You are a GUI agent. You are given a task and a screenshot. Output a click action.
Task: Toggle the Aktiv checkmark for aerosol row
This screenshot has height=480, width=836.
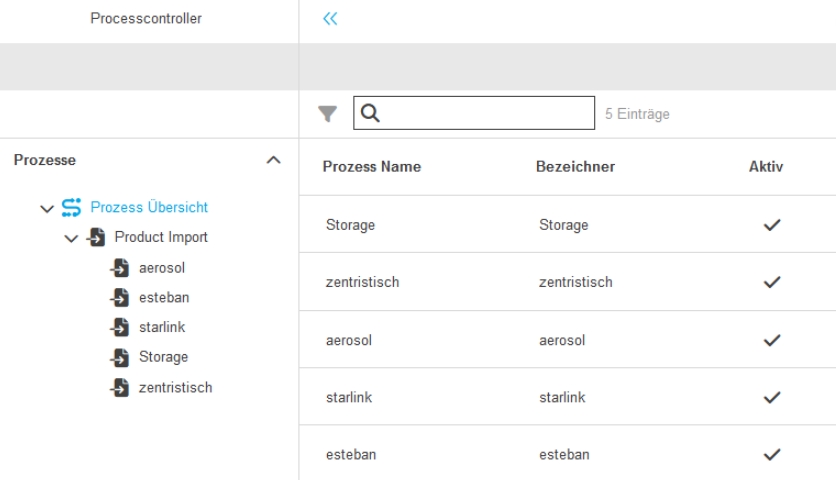[x=770, y=340]
